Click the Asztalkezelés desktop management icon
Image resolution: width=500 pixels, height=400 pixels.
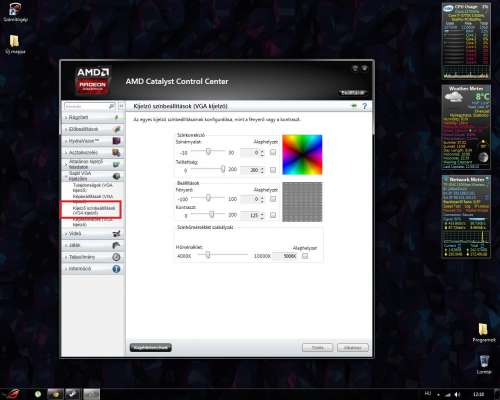[x=116, y=153]
